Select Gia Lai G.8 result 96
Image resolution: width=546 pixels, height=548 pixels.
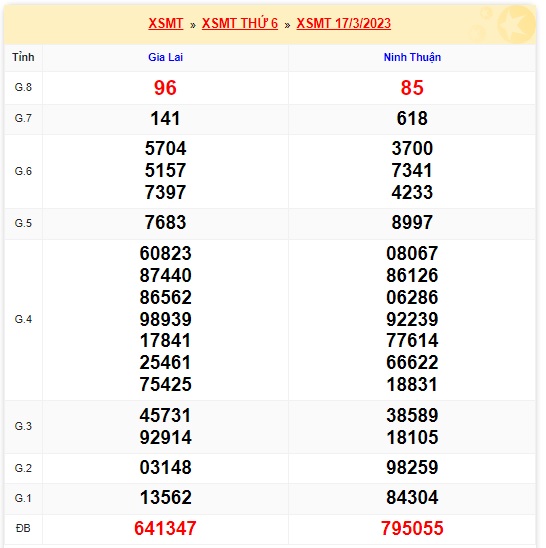click(x=165, y=88)
